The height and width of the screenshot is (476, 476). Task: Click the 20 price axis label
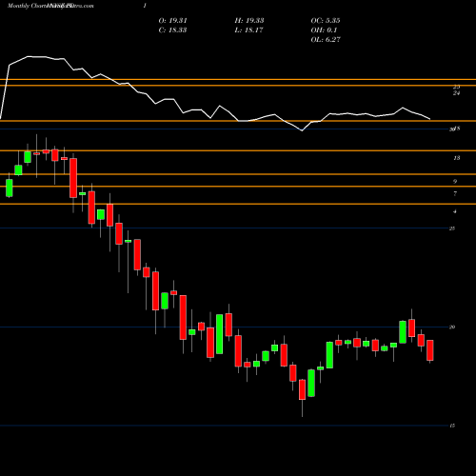click(x=452, y=327)
